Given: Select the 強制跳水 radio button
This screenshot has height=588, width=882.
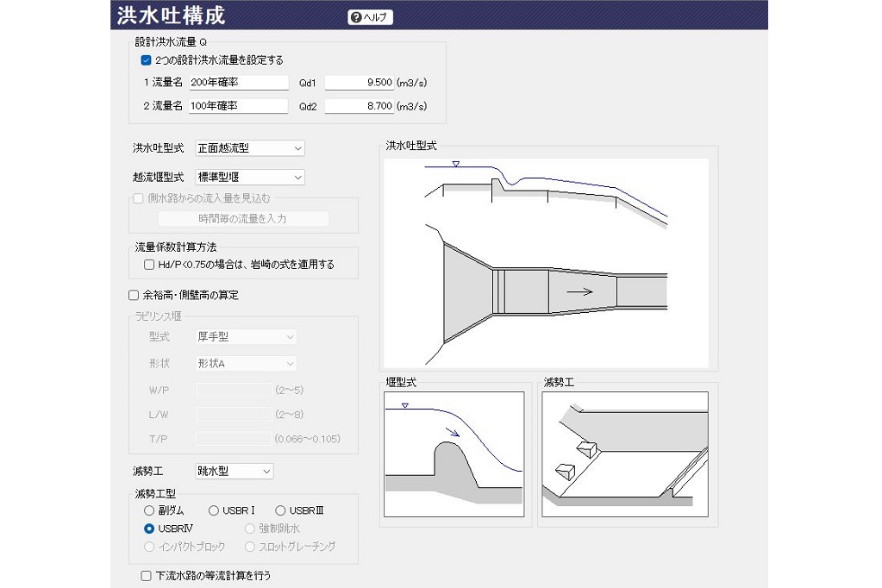Looking at the screenshot, I should coord(250,529).
